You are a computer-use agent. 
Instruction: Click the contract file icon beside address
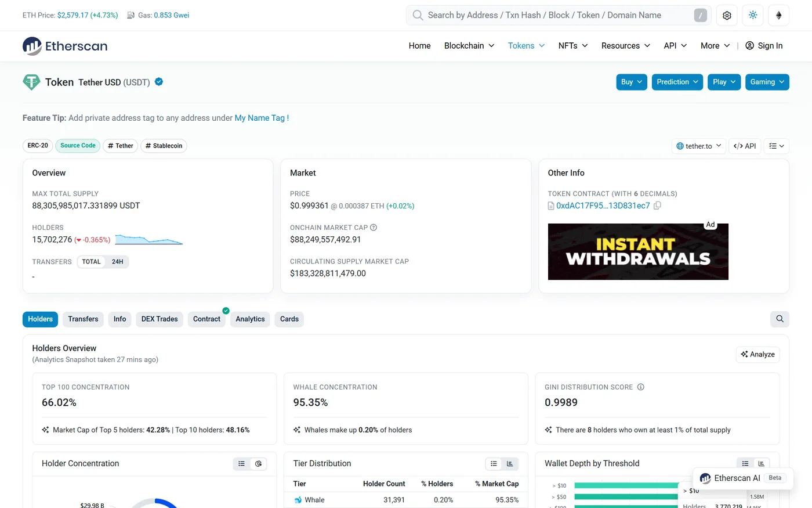[551, 206]
